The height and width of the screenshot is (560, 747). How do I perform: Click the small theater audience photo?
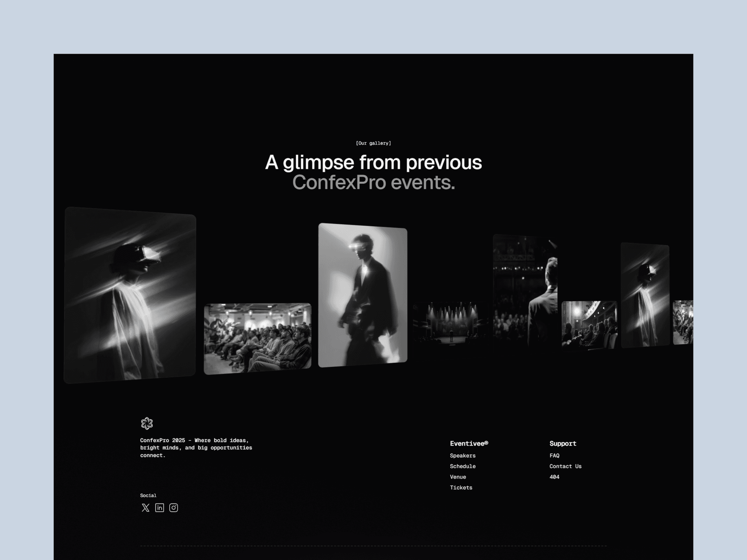click(x=589, y=324)
